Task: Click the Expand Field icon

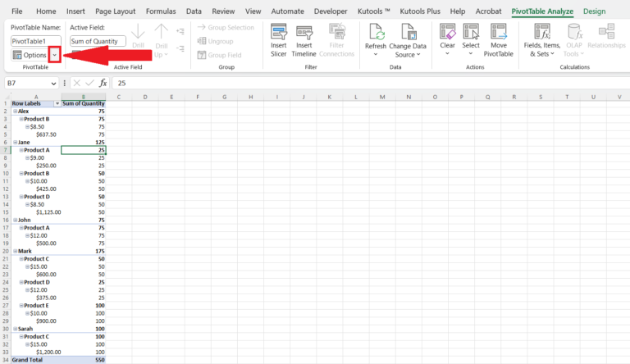Action: click(x=180, y=31)
